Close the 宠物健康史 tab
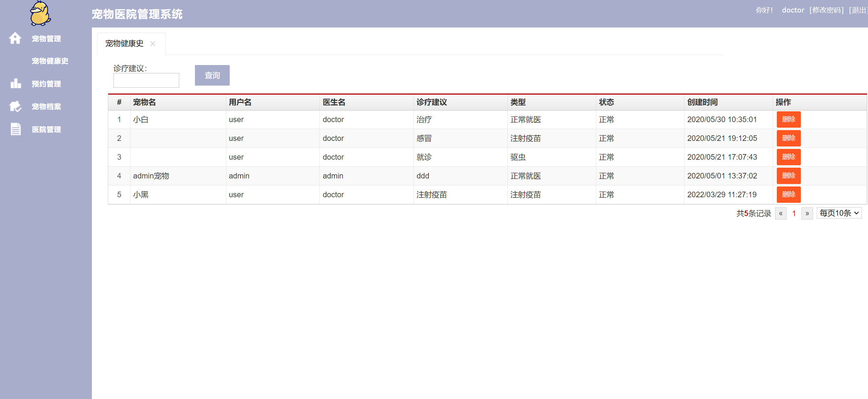Image resolution: width=868 pixels, height=399 pixels. click(x=153, y=44)
